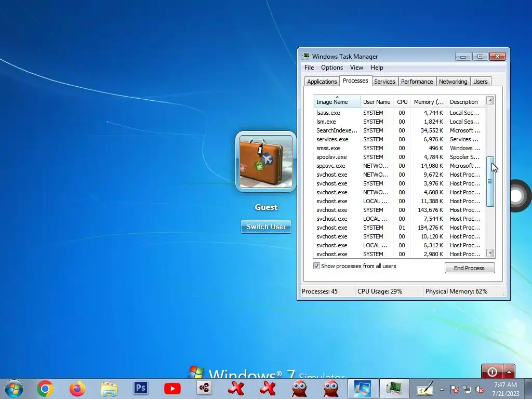
Task: Select the Processes tab
Action: (355, 81)
